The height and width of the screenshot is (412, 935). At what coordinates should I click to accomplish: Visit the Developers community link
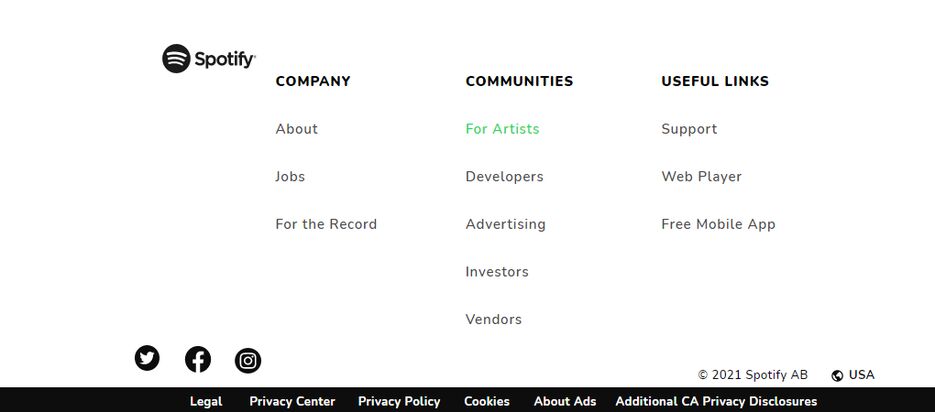504,176
